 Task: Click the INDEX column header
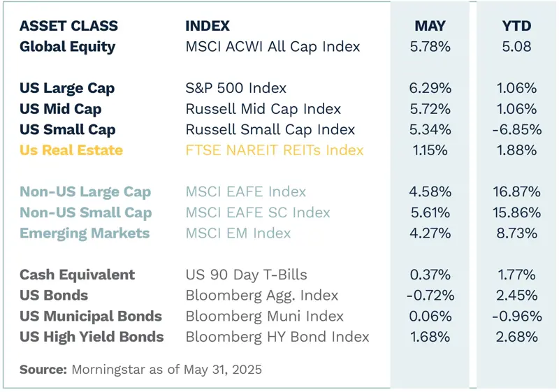208,27
